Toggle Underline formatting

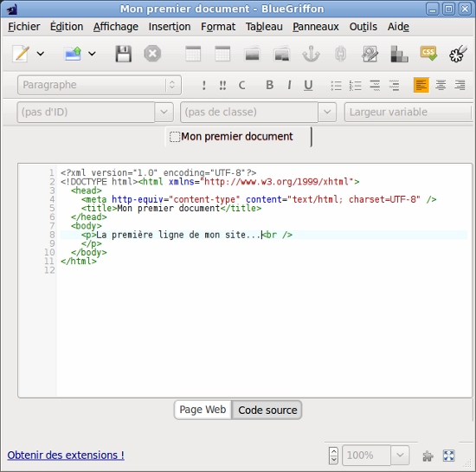(x=308, y=86)
